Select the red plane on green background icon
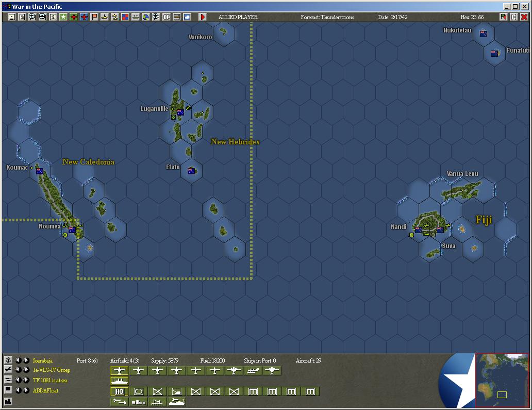The height and width of the screenshot is (410, 532). tap(74, 17)
